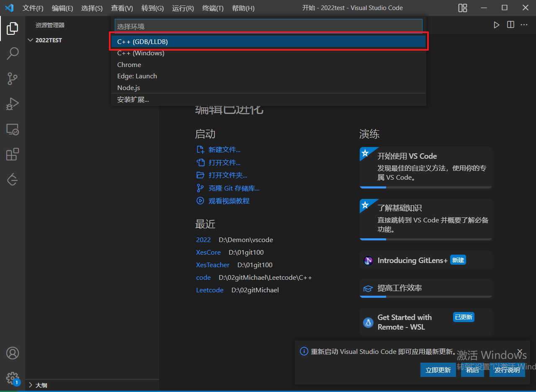The image size is (536, 392).
Task: Click the split editor icon
Action: 510,25
